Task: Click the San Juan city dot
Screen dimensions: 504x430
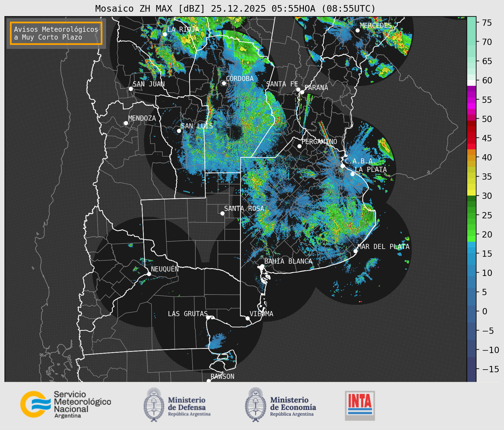Action: pos(131,89)
